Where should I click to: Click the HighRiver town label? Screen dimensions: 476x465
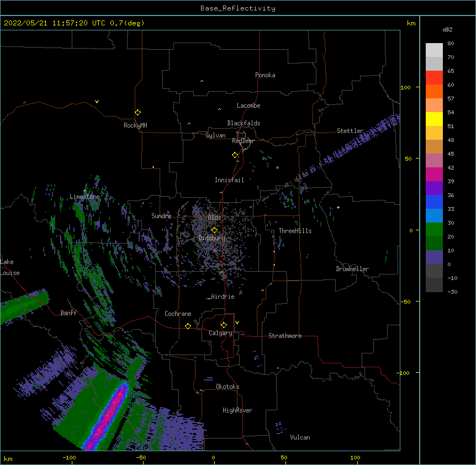(237, 410)
